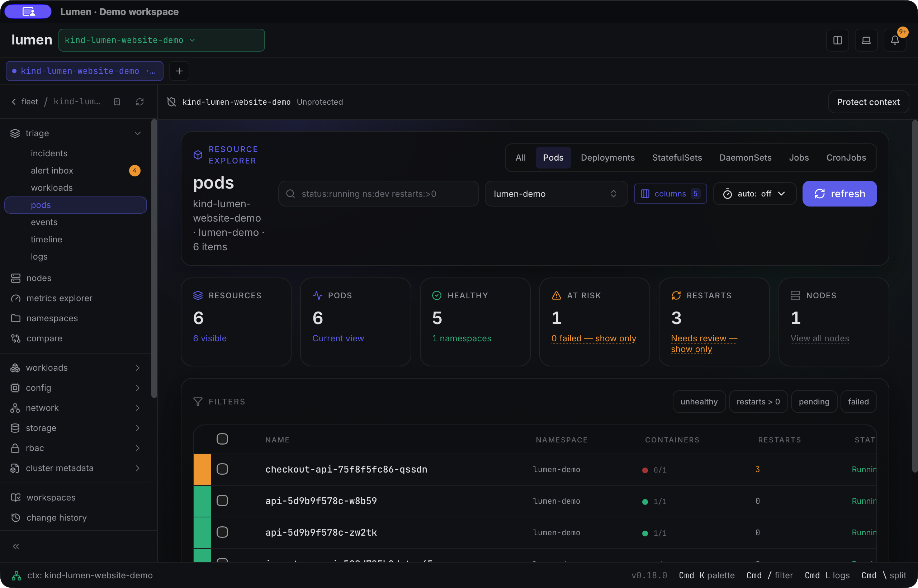Click the Nodes card server icon
This screenshot has width=918, height=588.
coord(795,295)
